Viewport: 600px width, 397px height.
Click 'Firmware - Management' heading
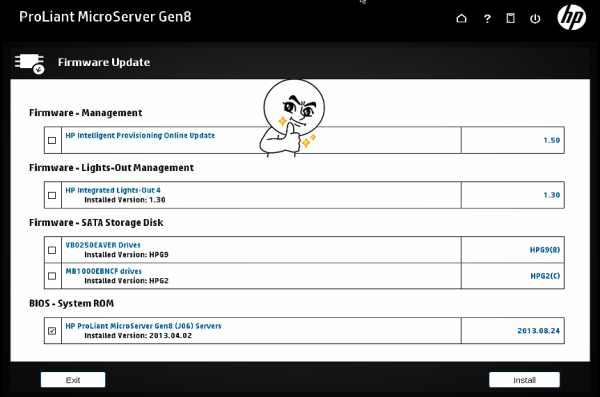point(86,113)
